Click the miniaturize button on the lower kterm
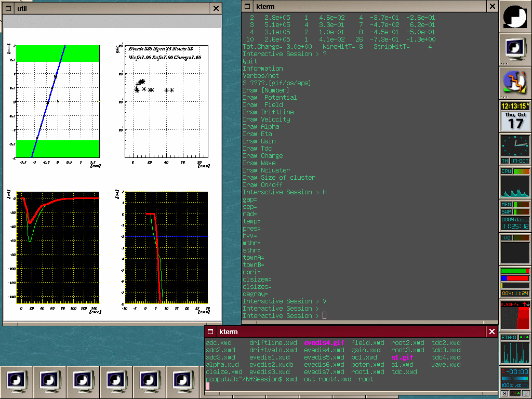The width and height of the screenshot is (532, 399). point(211,331)
